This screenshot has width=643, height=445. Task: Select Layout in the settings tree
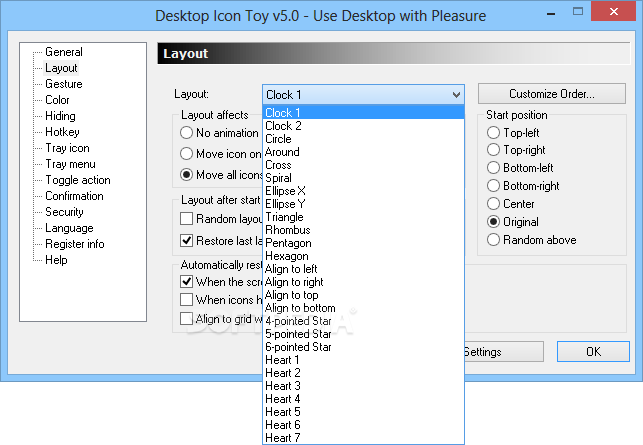click(61, 68)
